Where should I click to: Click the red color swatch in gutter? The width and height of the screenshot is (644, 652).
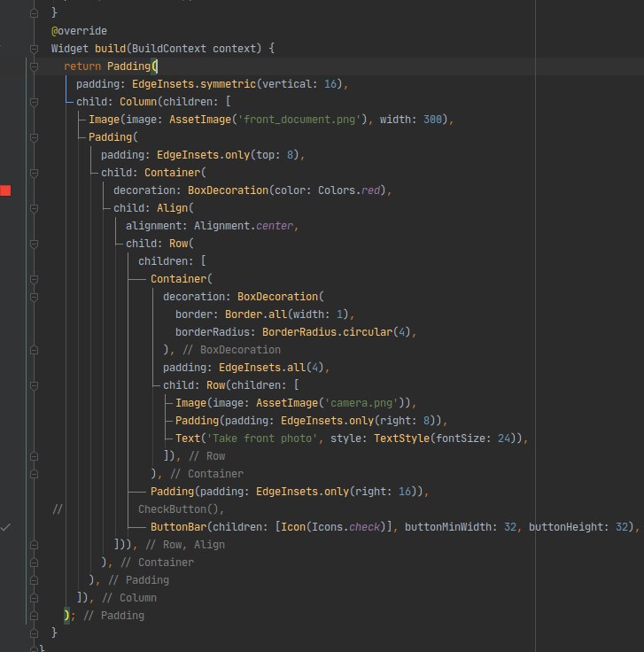coord(5,190)
